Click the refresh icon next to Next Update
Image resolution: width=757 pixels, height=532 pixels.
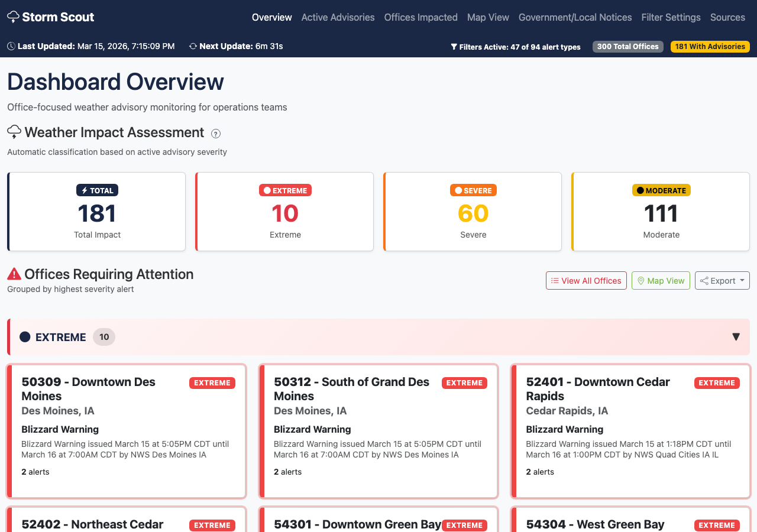(x=192, y=46)
